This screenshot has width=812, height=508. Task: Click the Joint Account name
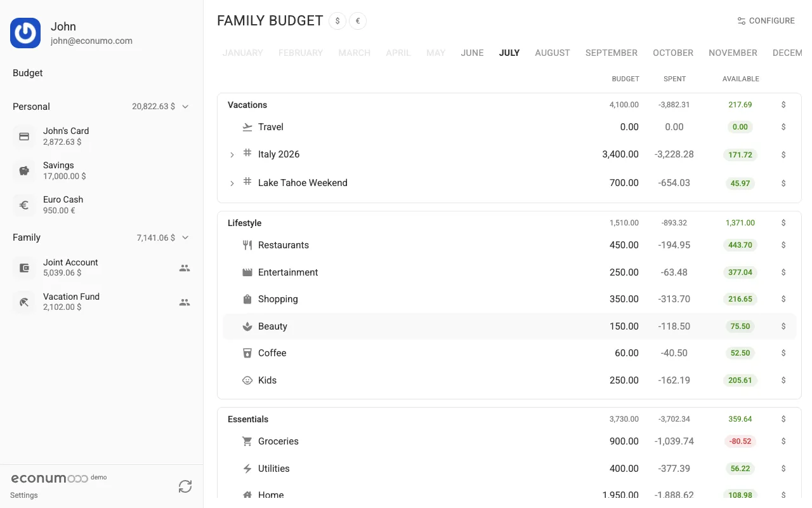click(x=70, y=262)
